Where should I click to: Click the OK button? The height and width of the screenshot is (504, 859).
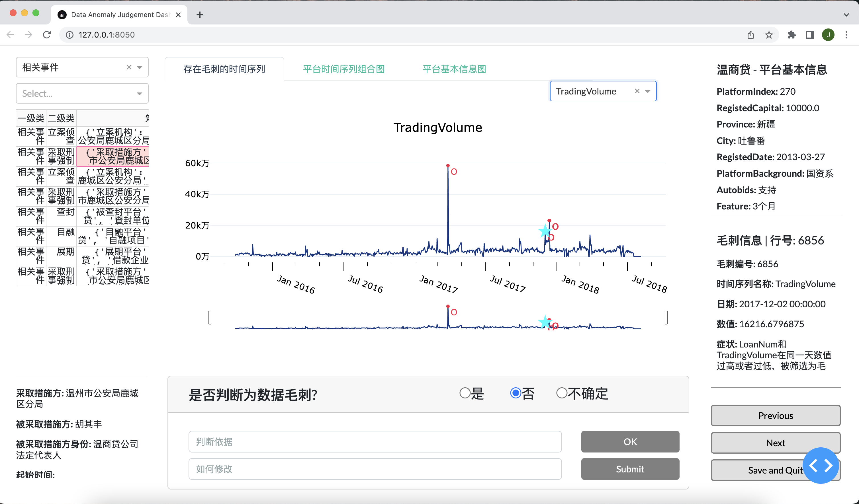point(630,442)
